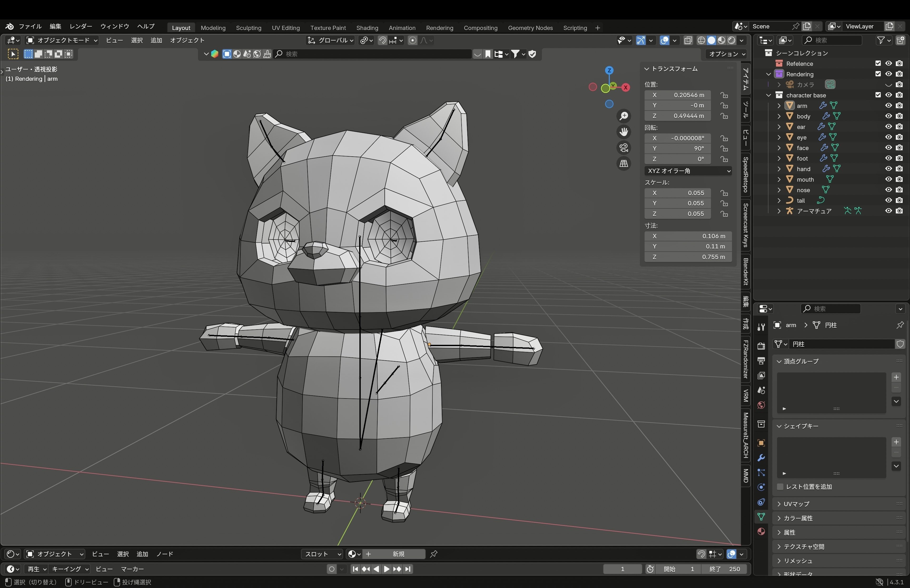Open Output properties tab icon
Image resolution: width=910 pixels, height=588 pixels.
coord(761,361)
